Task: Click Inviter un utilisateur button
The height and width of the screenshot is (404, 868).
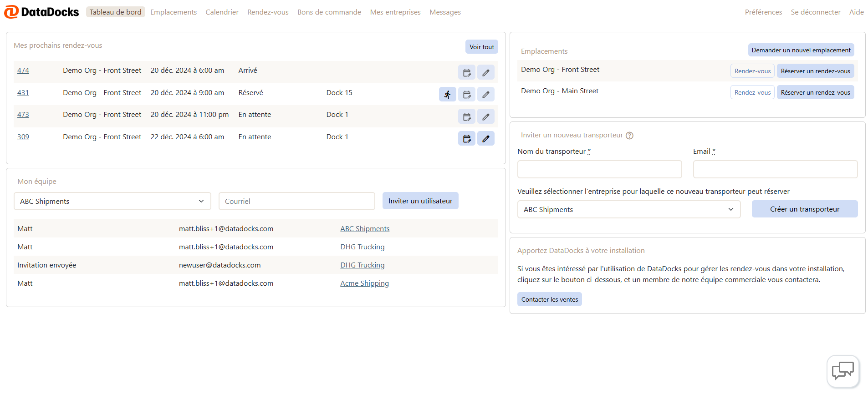Action: (x=420, y=201)
